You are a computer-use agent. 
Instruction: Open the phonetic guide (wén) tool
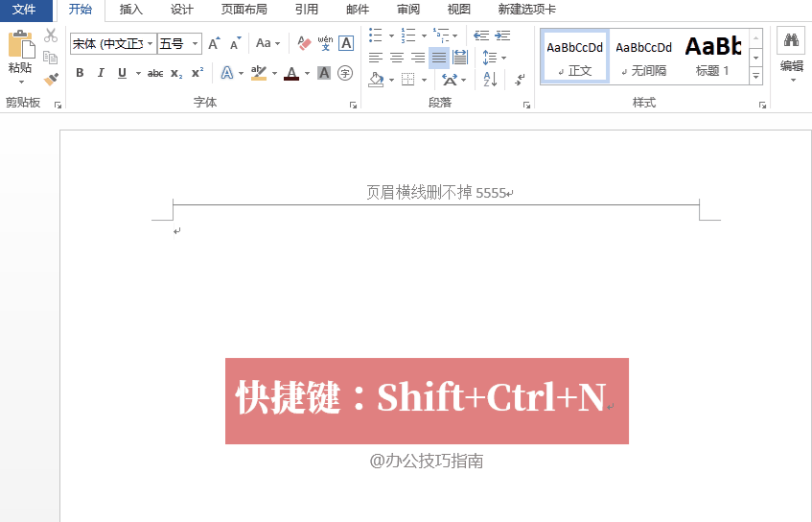[325, 43]
